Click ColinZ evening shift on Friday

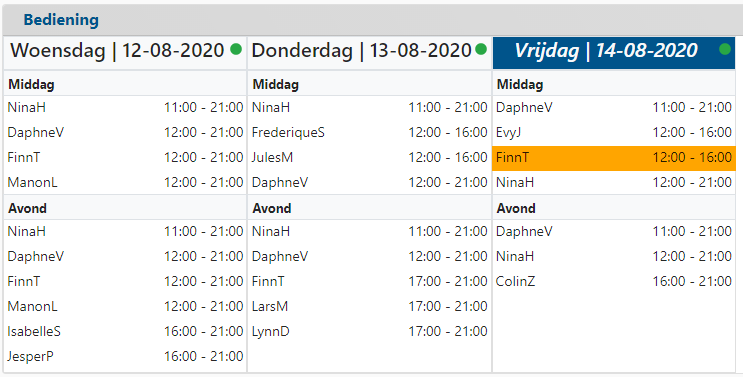point(614,281)
